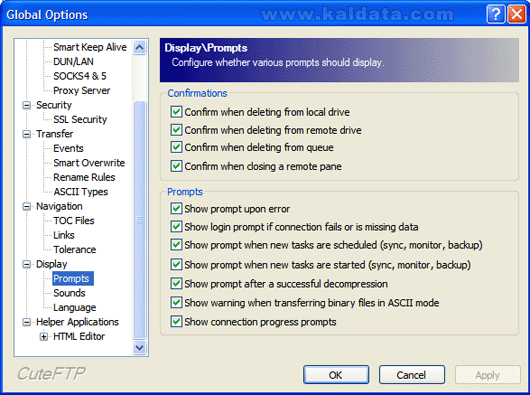Image resolution: width=530 pixels, height=395 pixels.
Task: Select the Helper Applications category
Action: point(77,322)
